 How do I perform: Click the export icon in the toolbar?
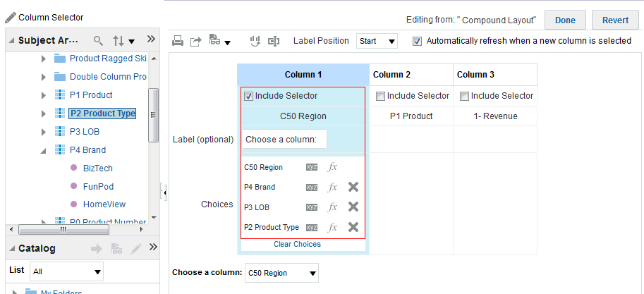click(196, 41)
